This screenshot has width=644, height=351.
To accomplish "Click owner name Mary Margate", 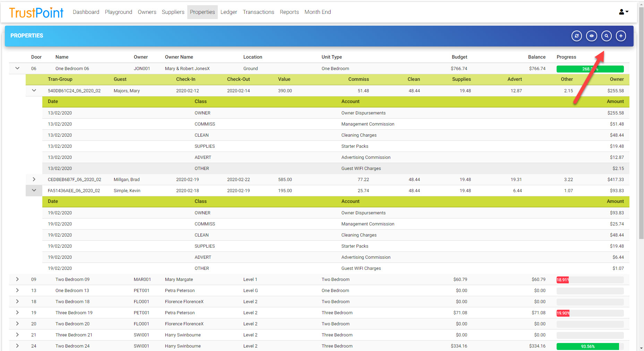I will 179,279.
